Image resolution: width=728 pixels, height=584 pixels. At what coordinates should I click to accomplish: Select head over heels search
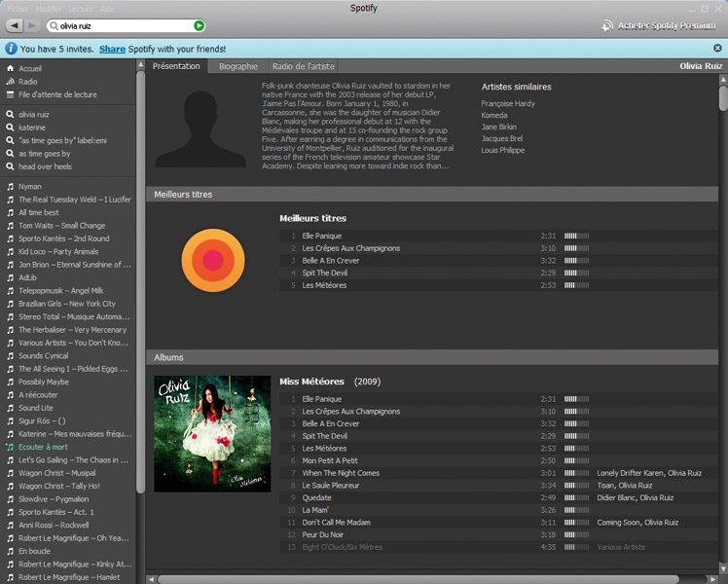coord(45,166)
